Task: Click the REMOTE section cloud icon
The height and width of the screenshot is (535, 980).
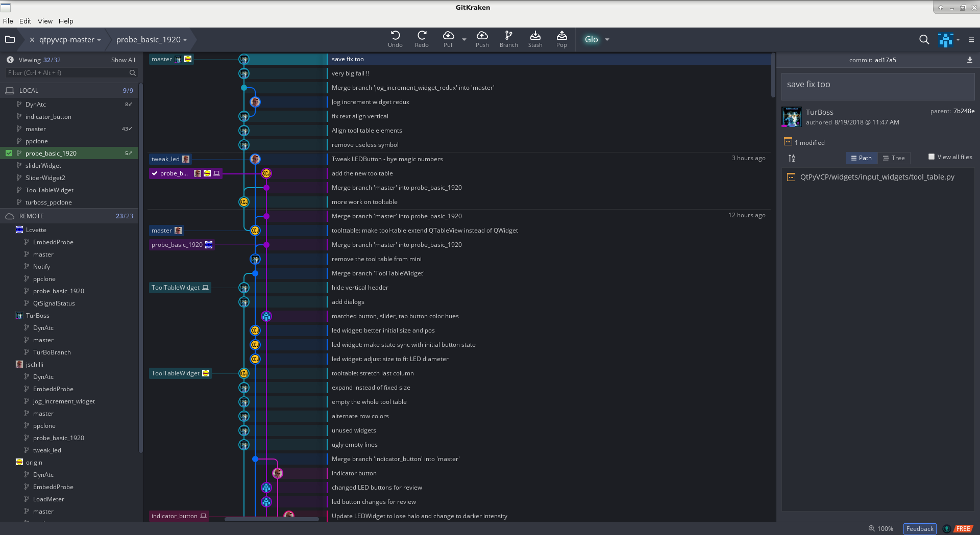Action: click(x=10, y=216)
